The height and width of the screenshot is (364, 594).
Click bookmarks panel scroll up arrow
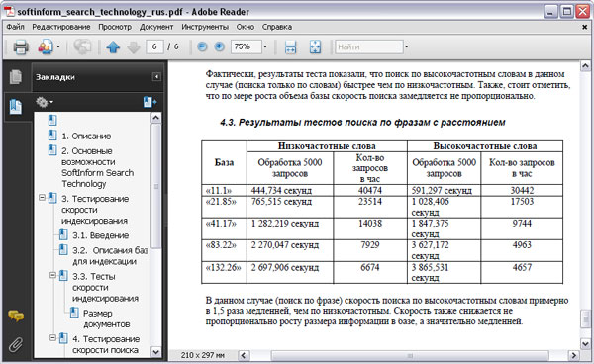click(155, 118)
